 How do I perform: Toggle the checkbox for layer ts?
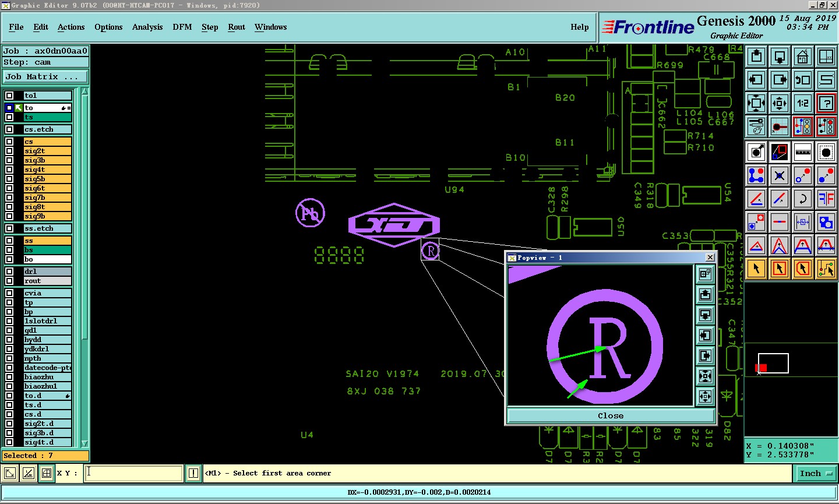pos(9,117)
